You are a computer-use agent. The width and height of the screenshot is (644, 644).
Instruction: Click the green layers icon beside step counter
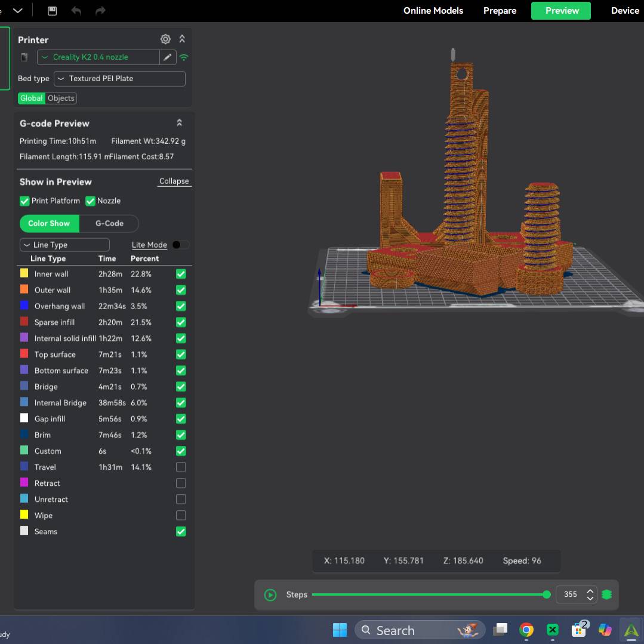click(x=607, y=594)
